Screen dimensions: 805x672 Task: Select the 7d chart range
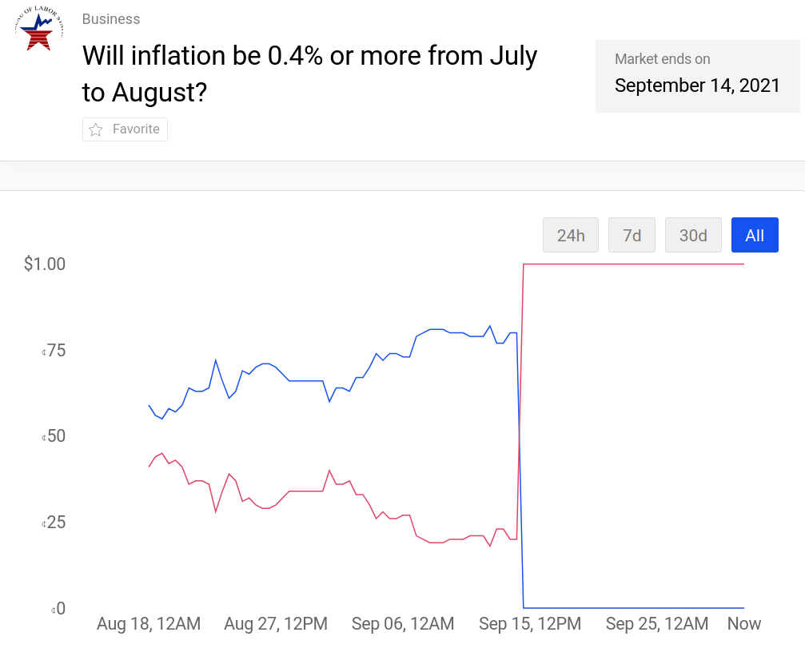tap(632, 236)
